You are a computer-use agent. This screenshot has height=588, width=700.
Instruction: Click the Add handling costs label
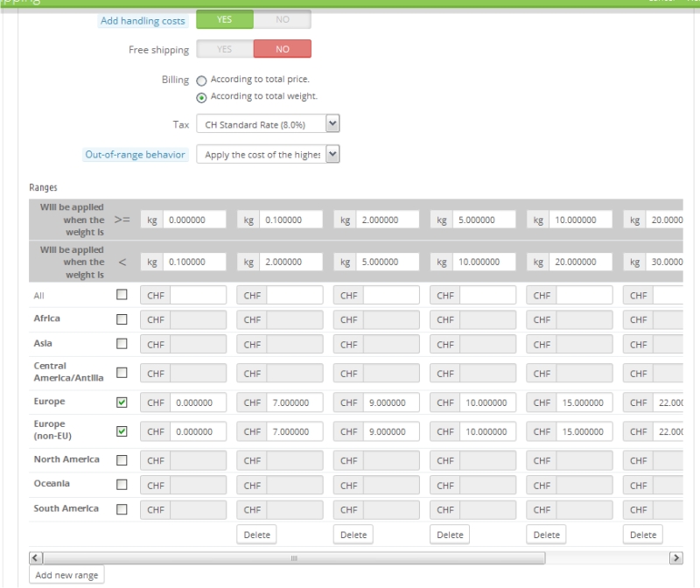coord(143,21)
